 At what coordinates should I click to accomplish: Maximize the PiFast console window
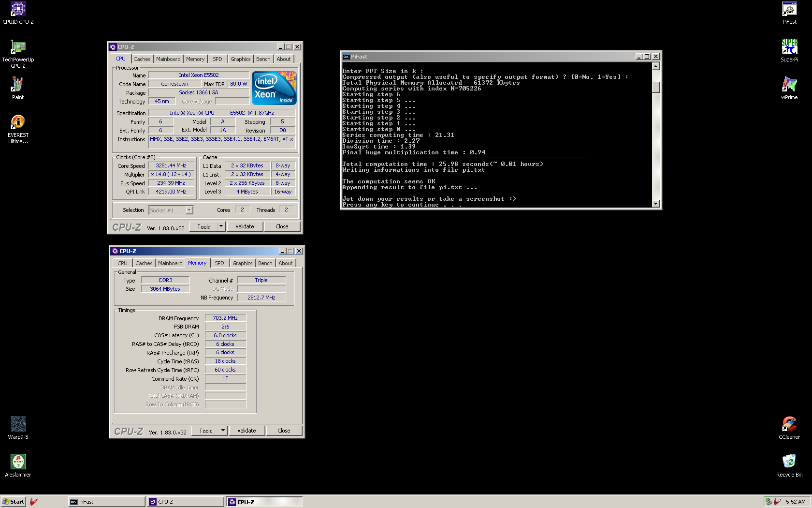coord(647,57)
